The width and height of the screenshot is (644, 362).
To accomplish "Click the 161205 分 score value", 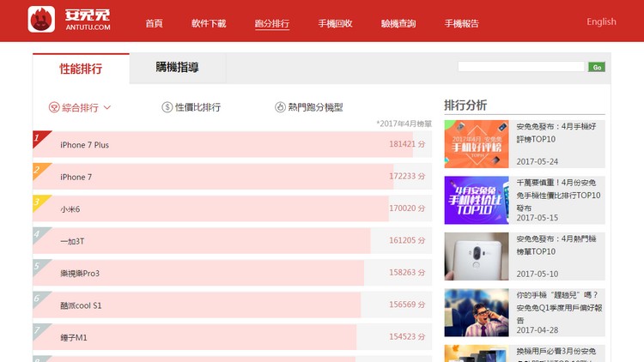I will (407, 240).
